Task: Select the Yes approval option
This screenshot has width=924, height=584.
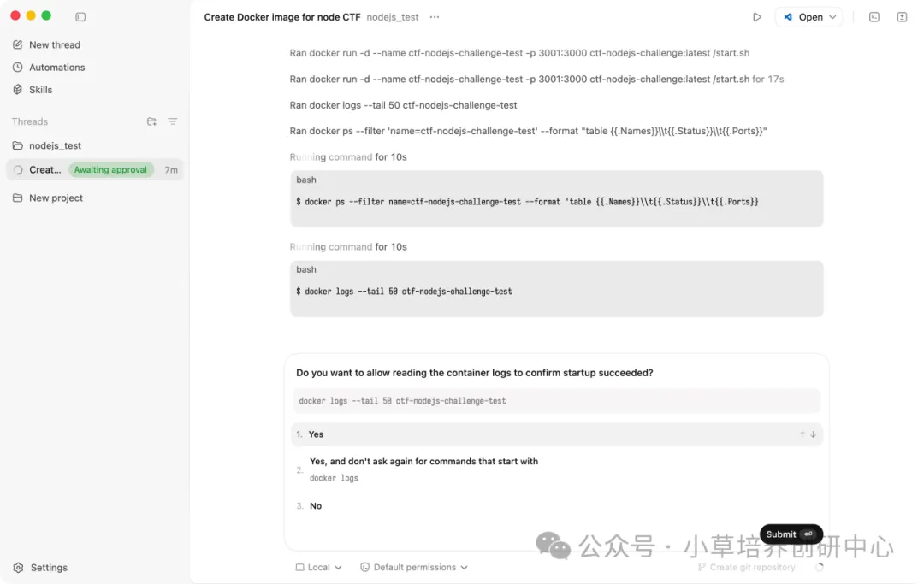Action: coord(557,434)
